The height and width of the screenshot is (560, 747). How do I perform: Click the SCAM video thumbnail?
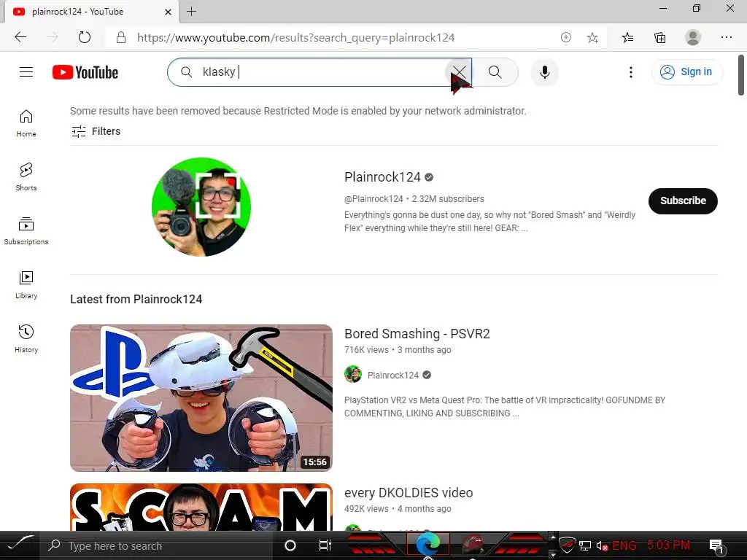(x=201, y=507)
